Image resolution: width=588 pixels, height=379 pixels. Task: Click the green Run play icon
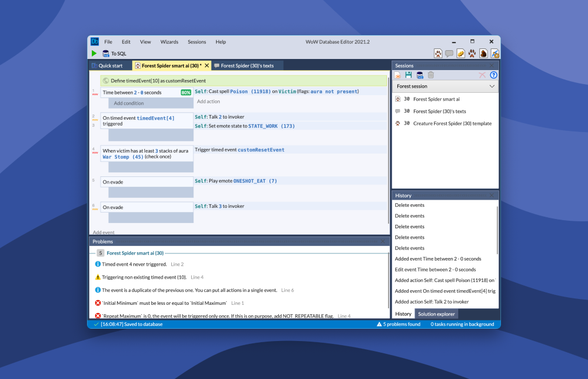94,53
